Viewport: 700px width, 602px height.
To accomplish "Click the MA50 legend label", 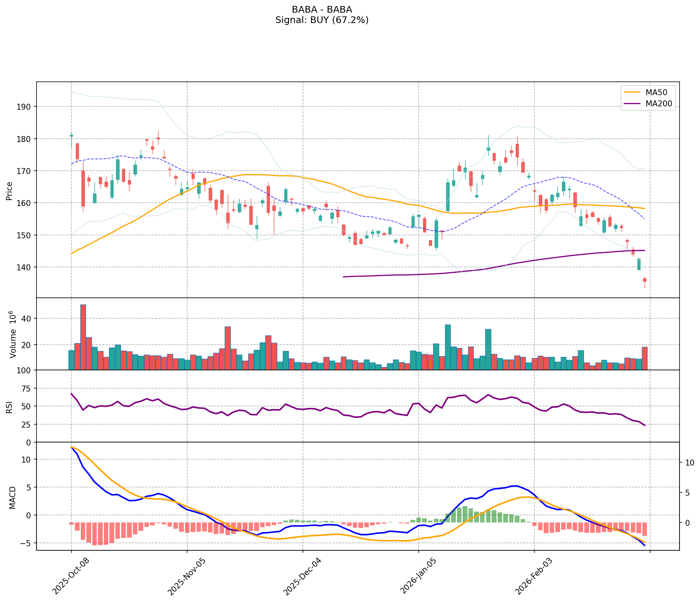I will (656, 92).
